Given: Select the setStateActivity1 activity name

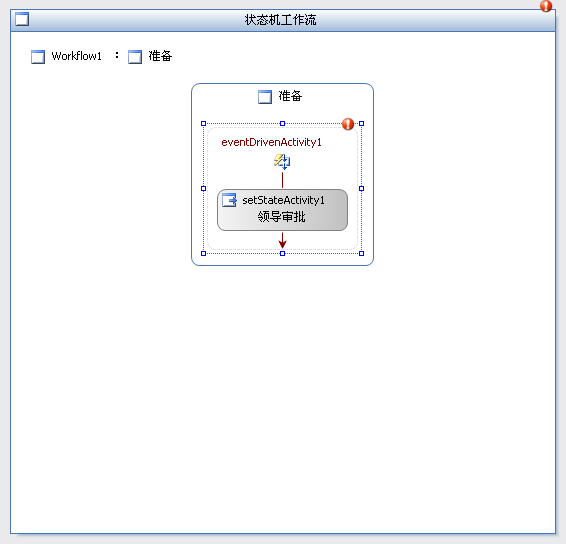Looking at the screenshot, I should (x=283, y=200).
